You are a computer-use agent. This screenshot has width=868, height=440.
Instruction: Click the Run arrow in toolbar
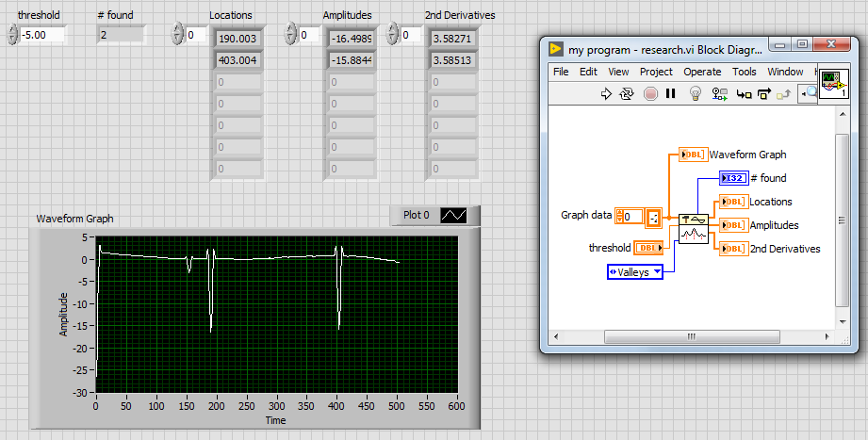tap(607, 93)
